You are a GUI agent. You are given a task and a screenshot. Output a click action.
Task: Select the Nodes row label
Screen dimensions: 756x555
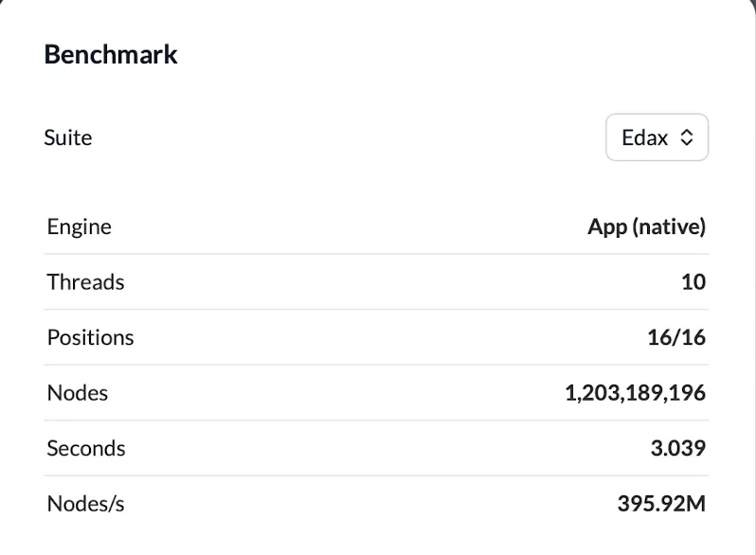point(77,393)
